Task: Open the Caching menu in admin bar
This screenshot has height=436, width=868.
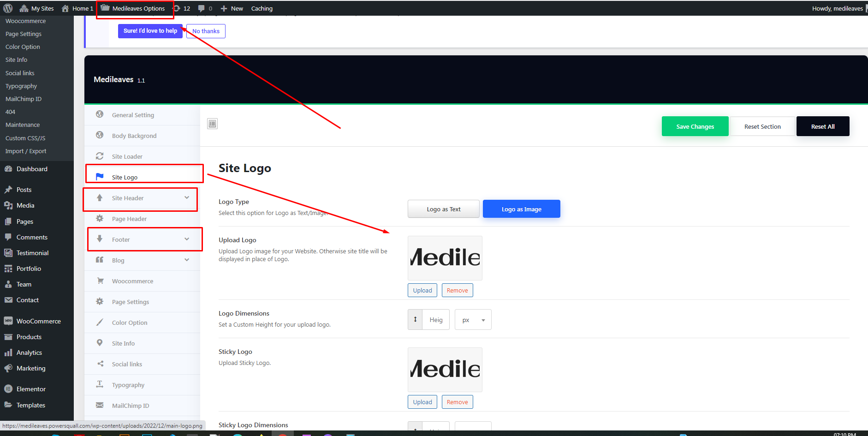Action: click(262, 8)
